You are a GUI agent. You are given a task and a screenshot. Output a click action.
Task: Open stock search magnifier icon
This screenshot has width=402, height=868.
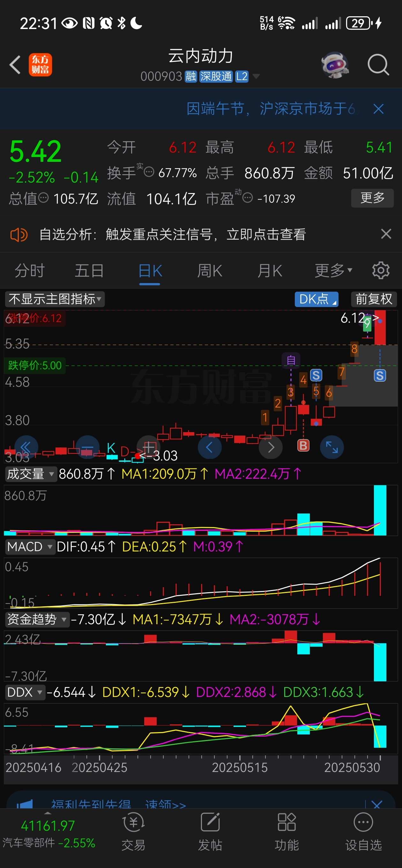[378, 64]
